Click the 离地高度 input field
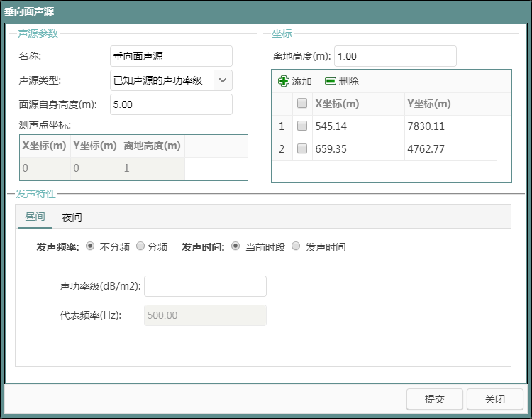The image size is (532, 419). tap(394, 56)
